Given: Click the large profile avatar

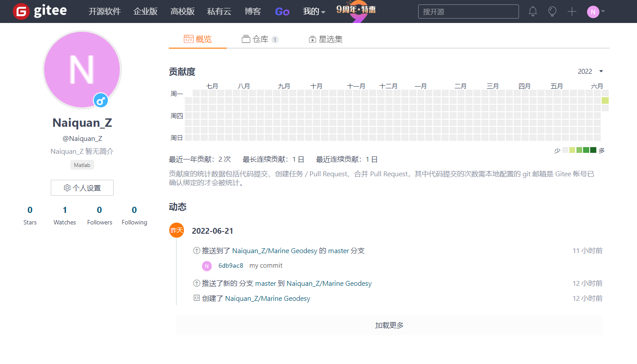Looking at the screenshot, I should 82,69.
